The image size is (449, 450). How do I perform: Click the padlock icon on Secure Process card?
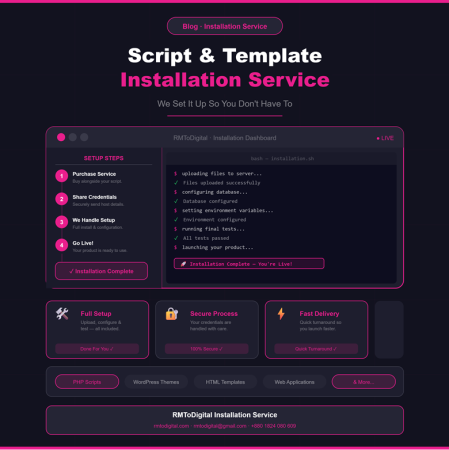point(172,314)
